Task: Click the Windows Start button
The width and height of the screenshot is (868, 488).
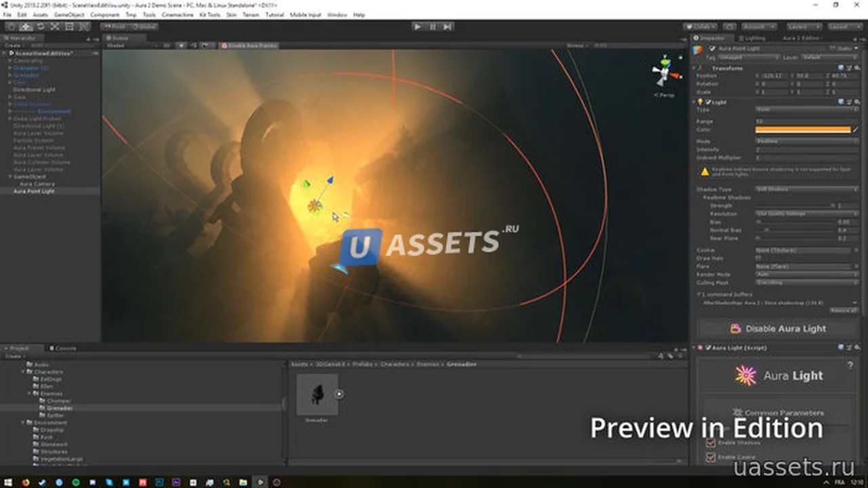Action: (x=8, y=482)
